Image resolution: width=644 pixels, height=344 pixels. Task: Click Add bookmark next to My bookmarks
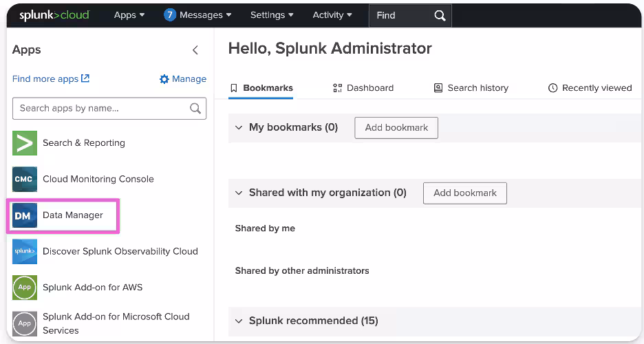[396, 128]
